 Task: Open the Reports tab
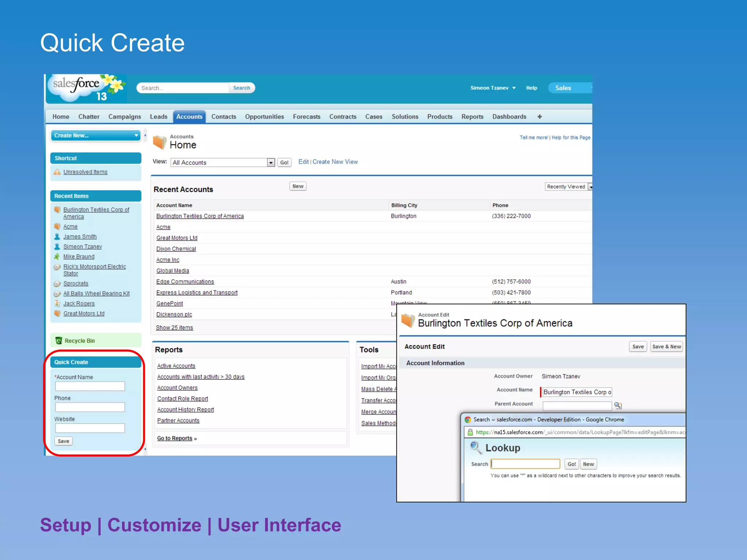472,117
